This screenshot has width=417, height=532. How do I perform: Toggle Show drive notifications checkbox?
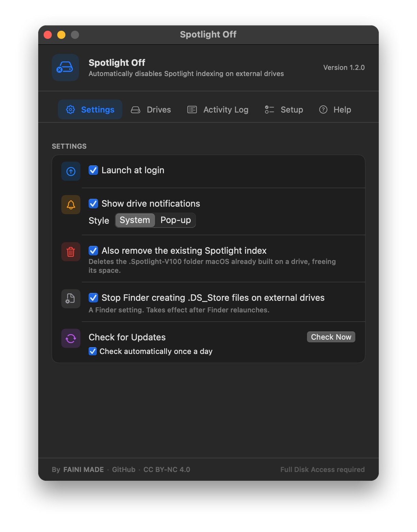point(93,204)
